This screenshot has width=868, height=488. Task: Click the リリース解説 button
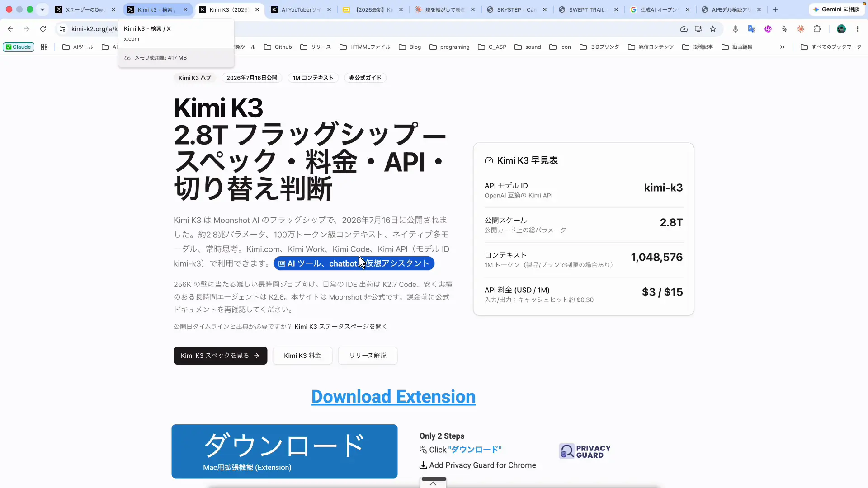368,356
